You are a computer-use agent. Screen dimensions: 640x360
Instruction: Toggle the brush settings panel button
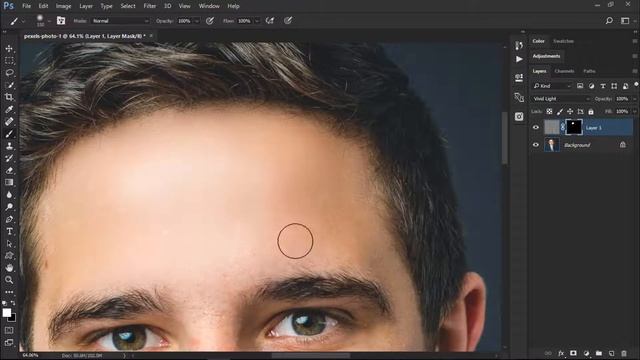tap(61, 20)
